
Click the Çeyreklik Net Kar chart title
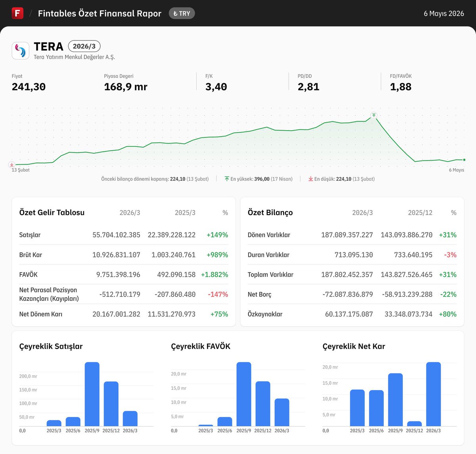pos(354,346)
